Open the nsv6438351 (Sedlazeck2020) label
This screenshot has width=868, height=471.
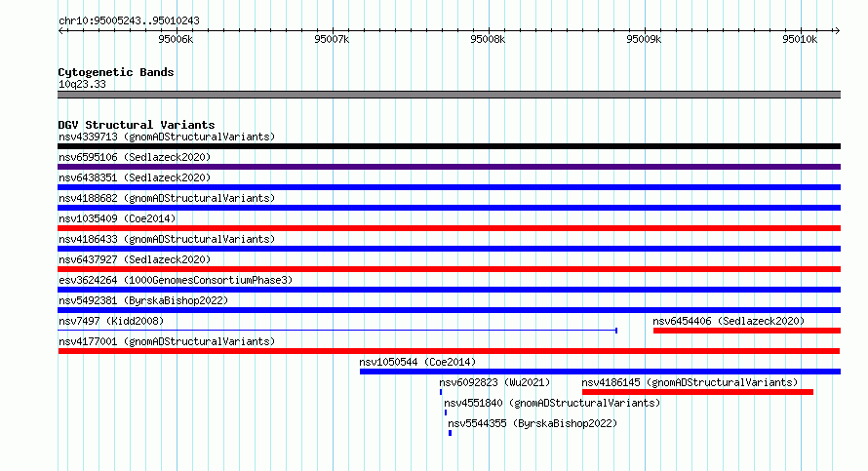coord(135,177)
